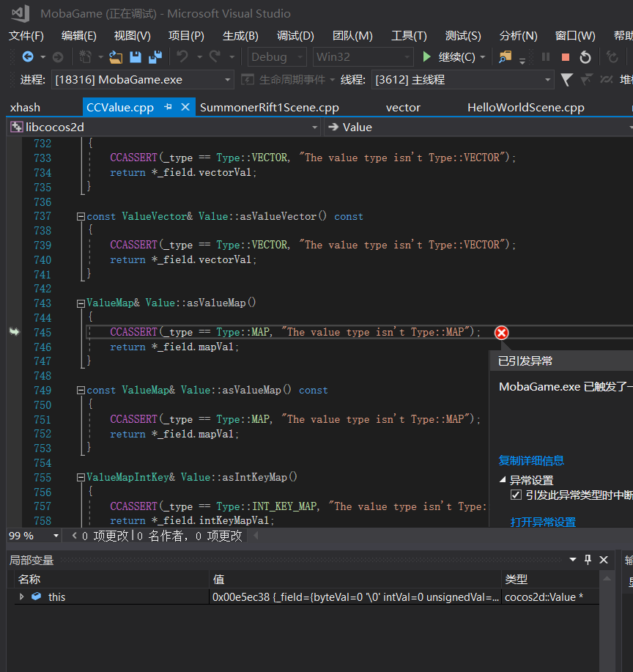Open the 调试(D) menu
The width and height of the screenshot is (633, 672).
click(295, 35)
